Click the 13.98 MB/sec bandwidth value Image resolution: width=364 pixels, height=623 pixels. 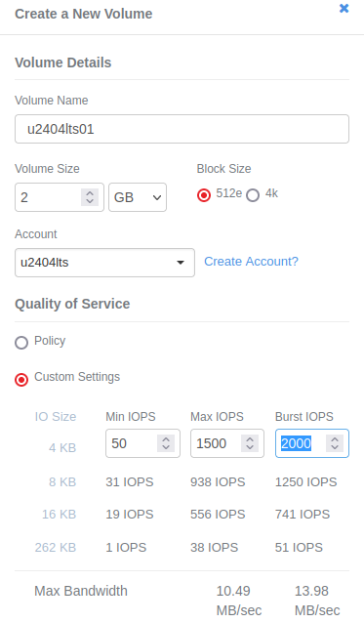317,601
